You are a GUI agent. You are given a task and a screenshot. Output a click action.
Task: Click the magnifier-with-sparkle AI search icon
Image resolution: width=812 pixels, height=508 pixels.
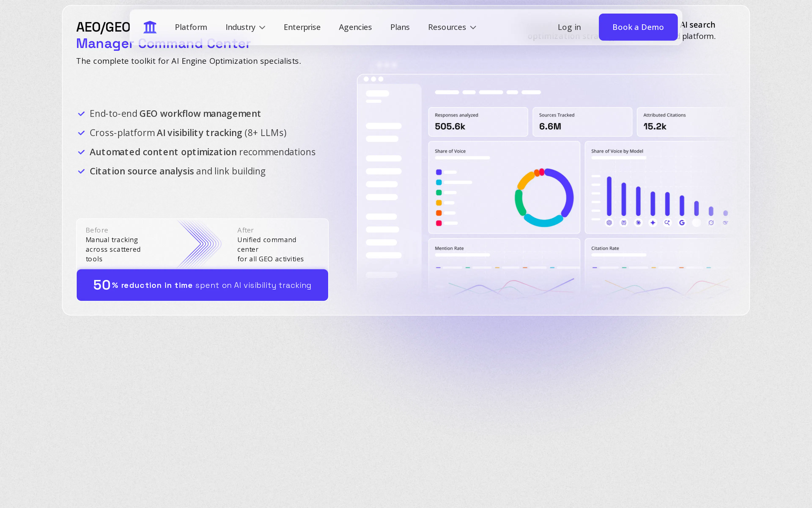[667, 223]
